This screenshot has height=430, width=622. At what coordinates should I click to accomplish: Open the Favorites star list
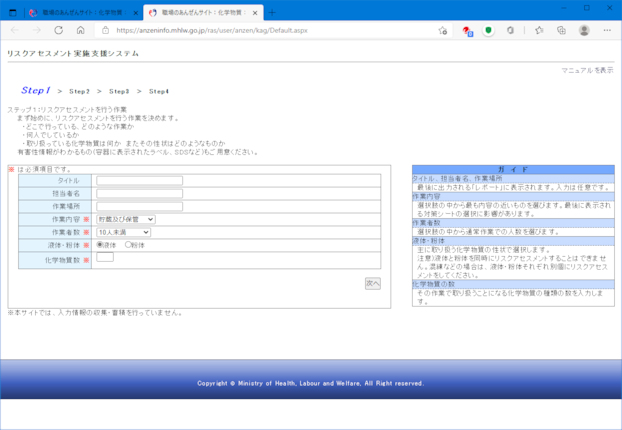point(539,30)
